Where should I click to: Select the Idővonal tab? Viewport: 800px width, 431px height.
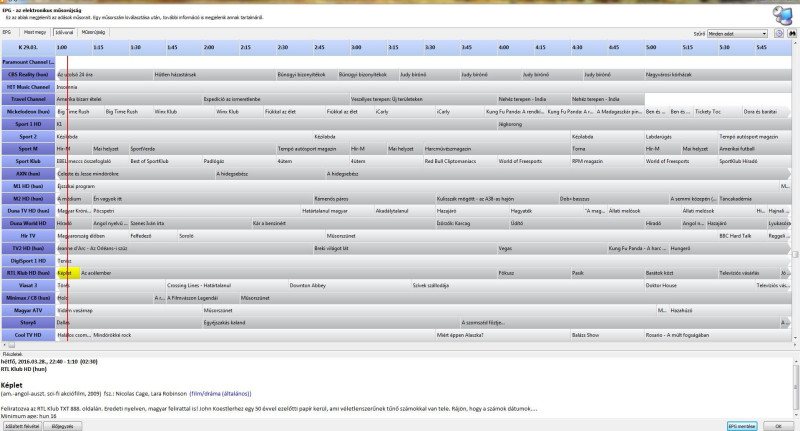[x=64, y=32]
